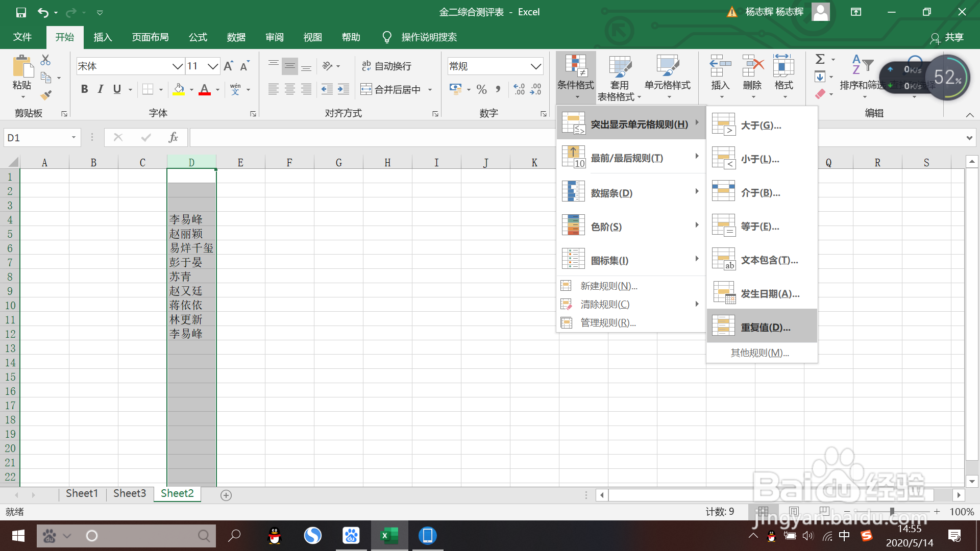Screen dimensions: 980x551
Task: Toggle bold formatting
Action: pos(85,89)
